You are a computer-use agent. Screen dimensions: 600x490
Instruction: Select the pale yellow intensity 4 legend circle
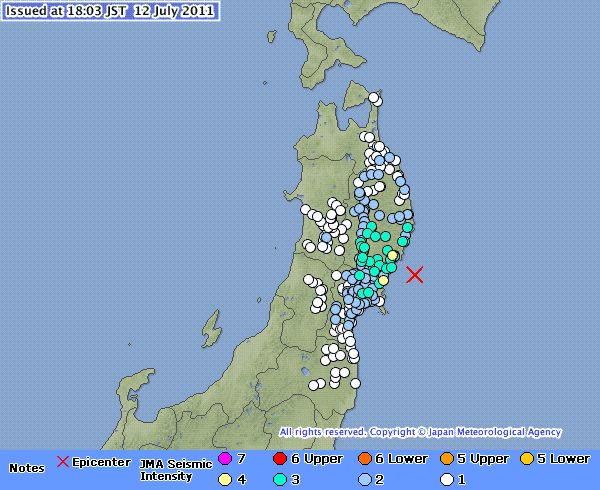(225, 479)
